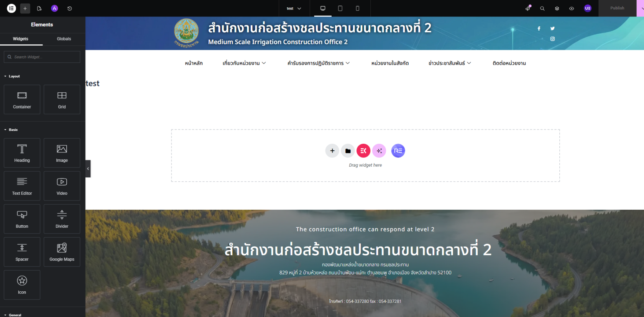This screenshot has width=644, height=317.
Task: Preview changes with the eye icon
Action: coord(572,8)
